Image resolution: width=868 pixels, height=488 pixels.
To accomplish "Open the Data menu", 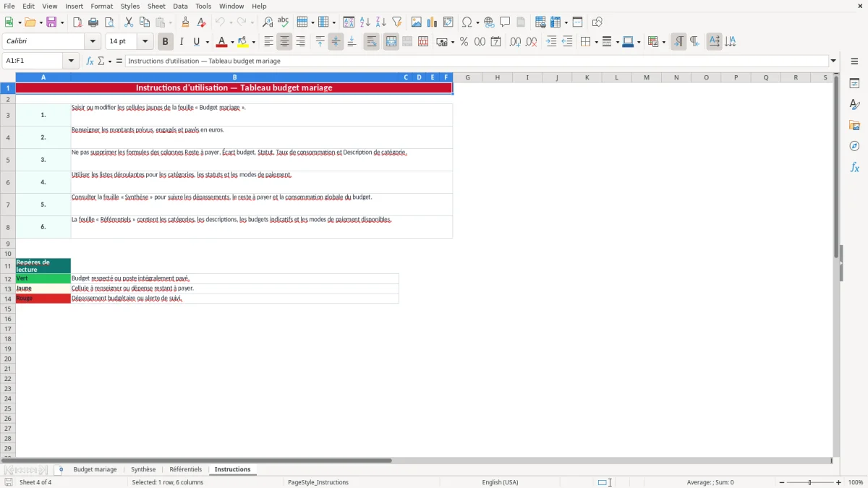I will point(180,6).
